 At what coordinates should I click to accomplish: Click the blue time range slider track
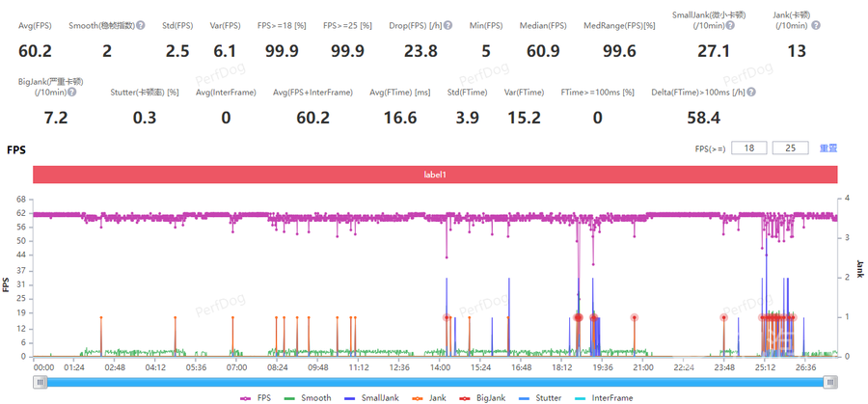click(x=435, y=382)
